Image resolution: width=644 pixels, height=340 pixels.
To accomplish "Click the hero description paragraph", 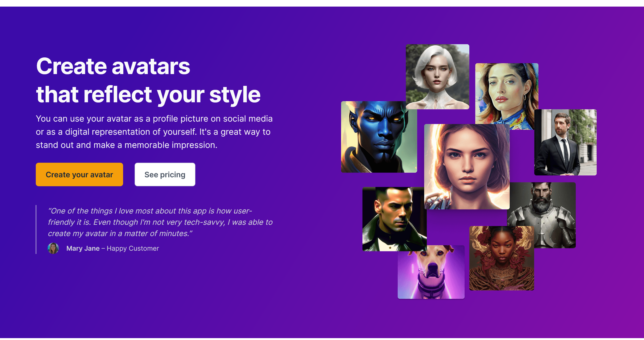I will point(154,132).
